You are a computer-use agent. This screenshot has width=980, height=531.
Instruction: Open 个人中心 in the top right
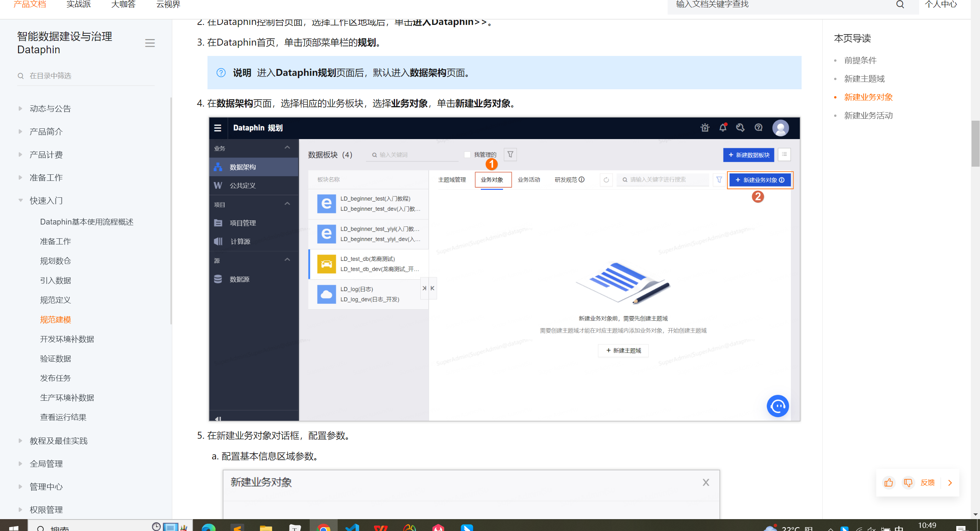point(941,4)
